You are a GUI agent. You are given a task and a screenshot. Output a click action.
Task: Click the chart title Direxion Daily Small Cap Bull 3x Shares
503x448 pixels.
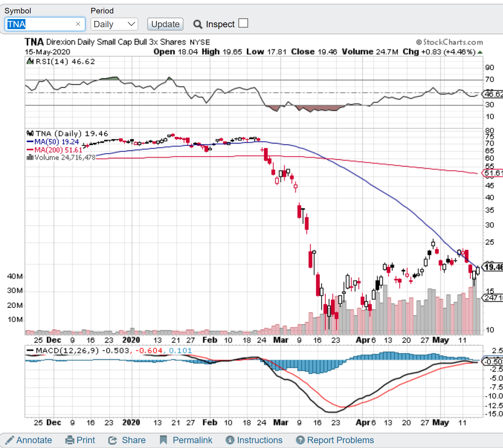(116, 42)
